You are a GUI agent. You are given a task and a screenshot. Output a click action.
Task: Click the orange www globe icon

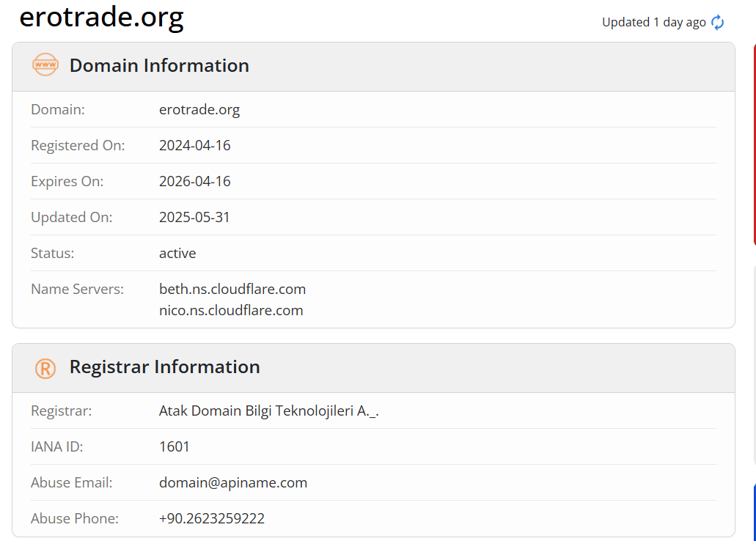click(45, 65)
